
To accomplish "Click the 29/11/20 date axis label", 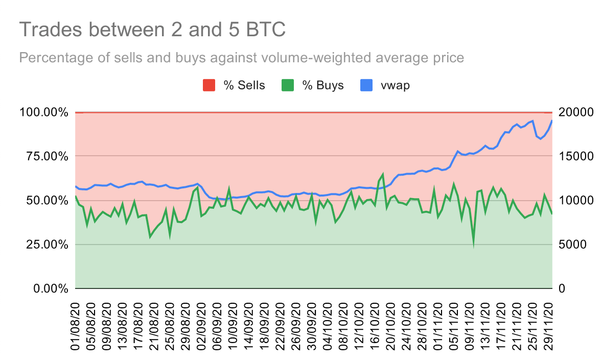I will [x=548, y=326].
